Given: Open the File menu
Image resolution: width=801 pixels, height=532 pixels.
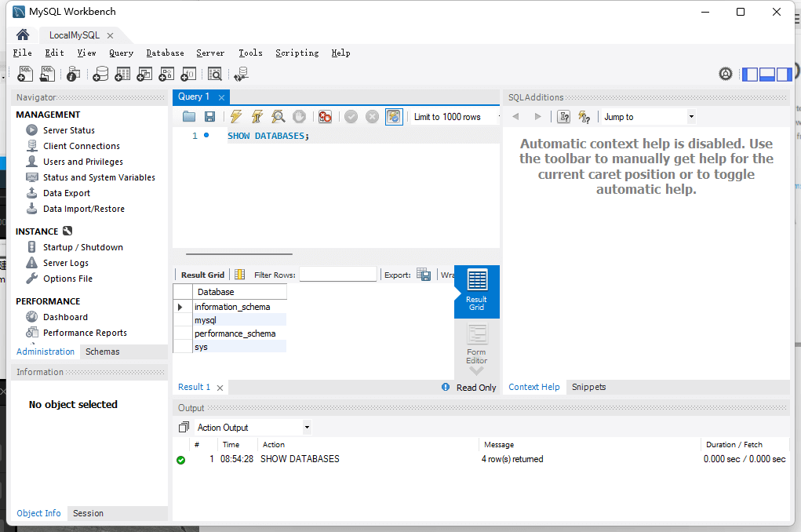Looking at the screenshot, I should (23, 53).
